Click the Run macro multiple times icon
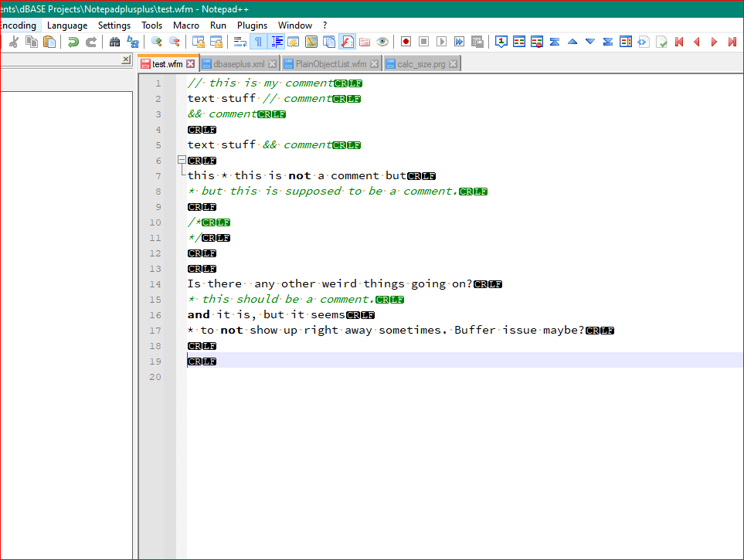This screenshot has width=744, height=560. point(460,42)
